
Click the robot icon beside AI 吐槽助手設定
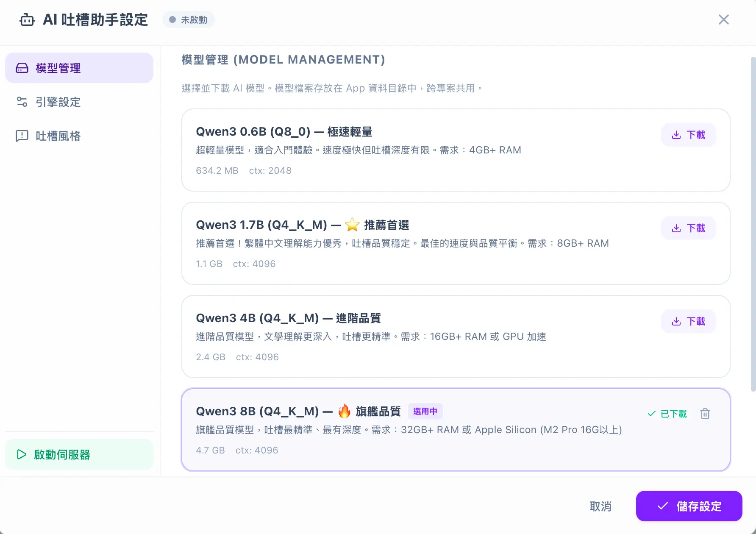(27, 20)
